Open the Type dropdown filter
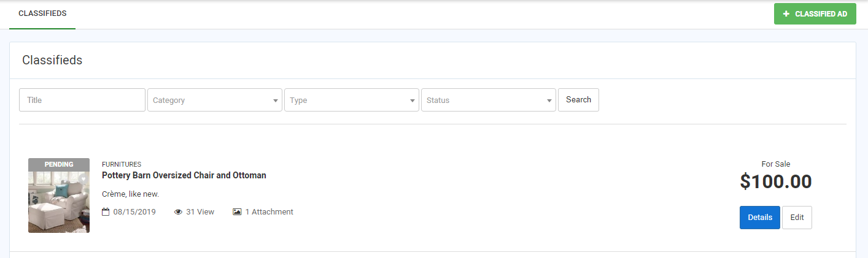Image resolution: width=868 pixels, height=258 pixels. [351, 101]
